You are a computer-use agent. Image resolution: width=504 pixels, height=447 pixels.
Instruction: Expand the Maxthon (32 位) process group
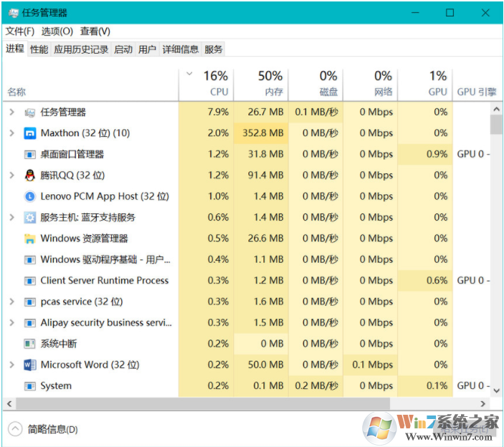[11, 133]
